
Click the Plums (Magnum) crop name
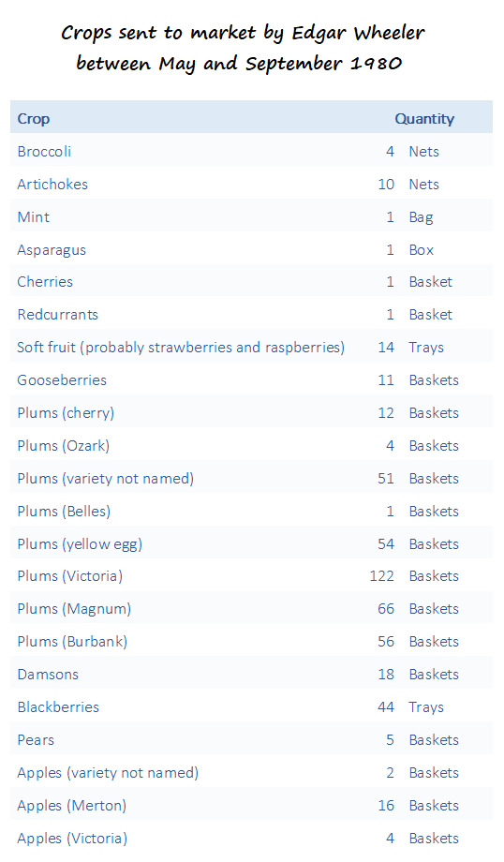[74, 609]
